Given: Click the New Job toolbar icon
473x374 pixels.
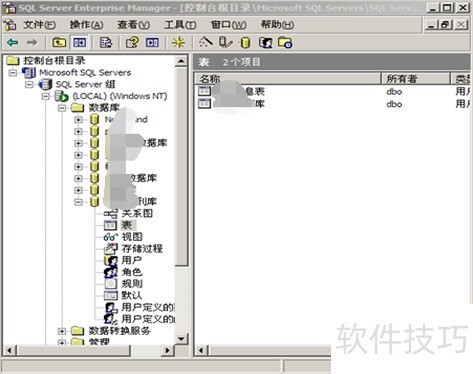Looking at the screenshot, I should pyautogui.click(x=285, y=43).
